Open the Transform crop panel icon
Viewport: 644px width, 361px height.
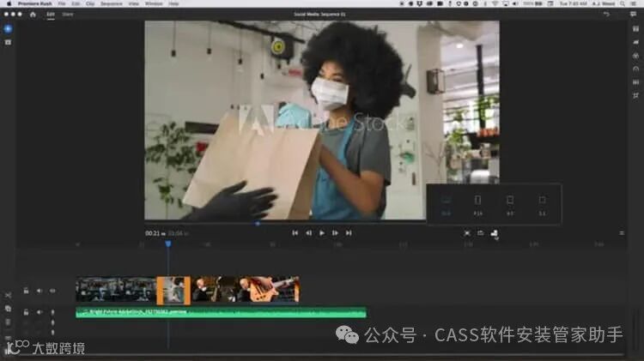click(x=635, y=95)
